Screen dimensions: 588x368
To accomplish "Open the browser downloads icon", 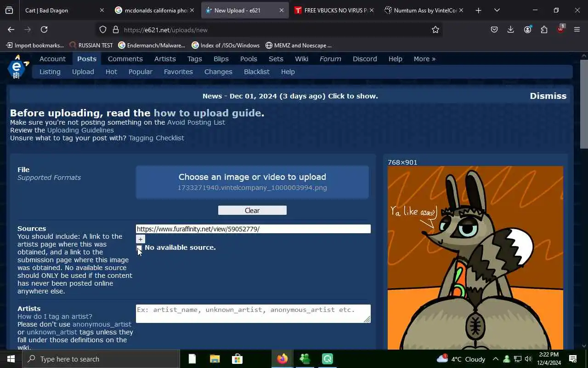I will click(511, 29).
